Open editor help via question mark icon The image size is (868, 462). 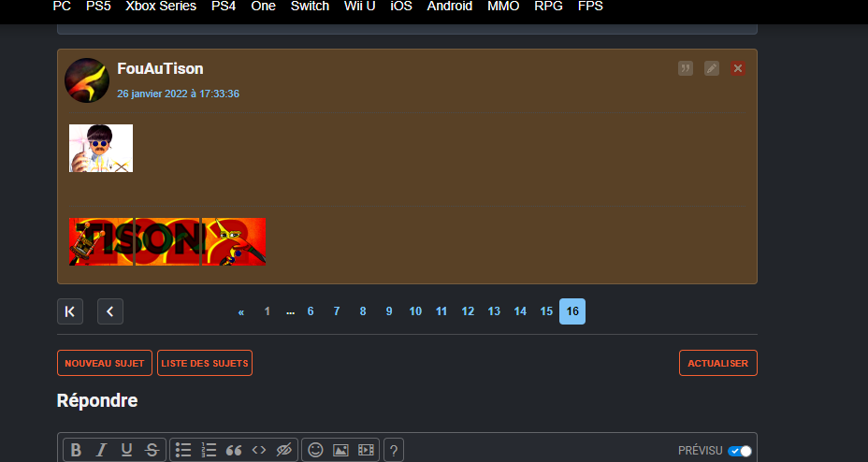394,450
